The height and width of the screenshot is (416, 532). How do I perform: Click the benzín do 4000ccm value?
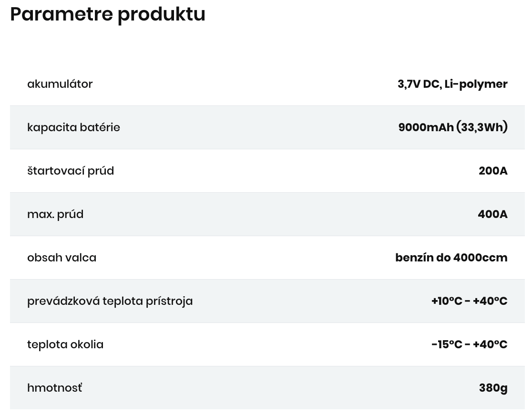[x=451, y=258]
